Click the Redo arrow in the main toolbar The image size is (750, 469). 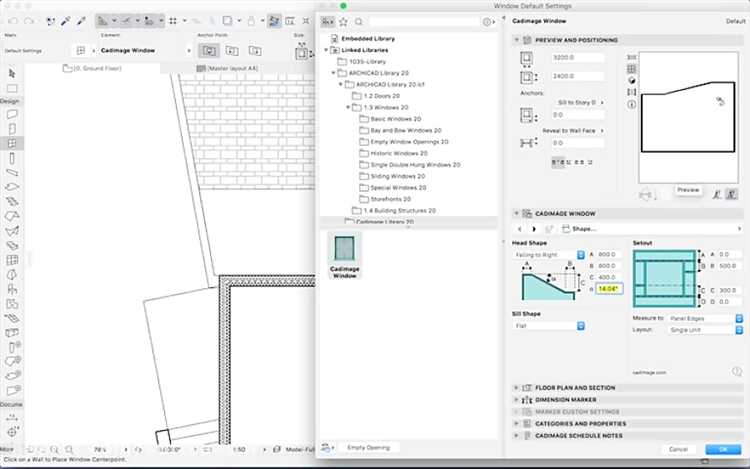pyautogui.click(x=29, y=21)
